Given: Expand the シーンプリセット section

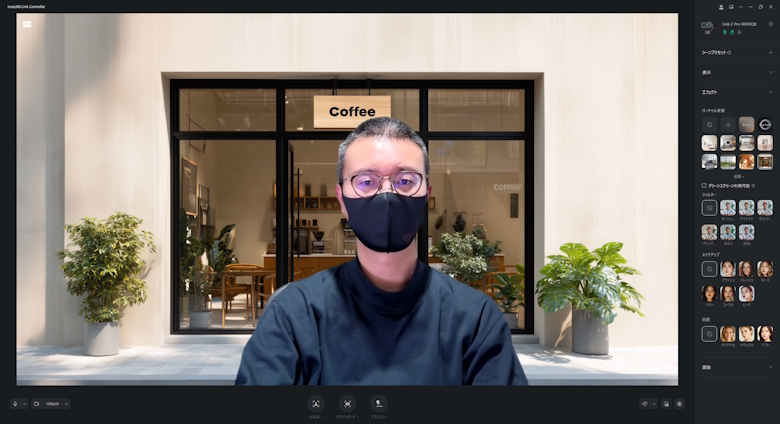Looking at the screenshot, I should [x=770, y=52].
